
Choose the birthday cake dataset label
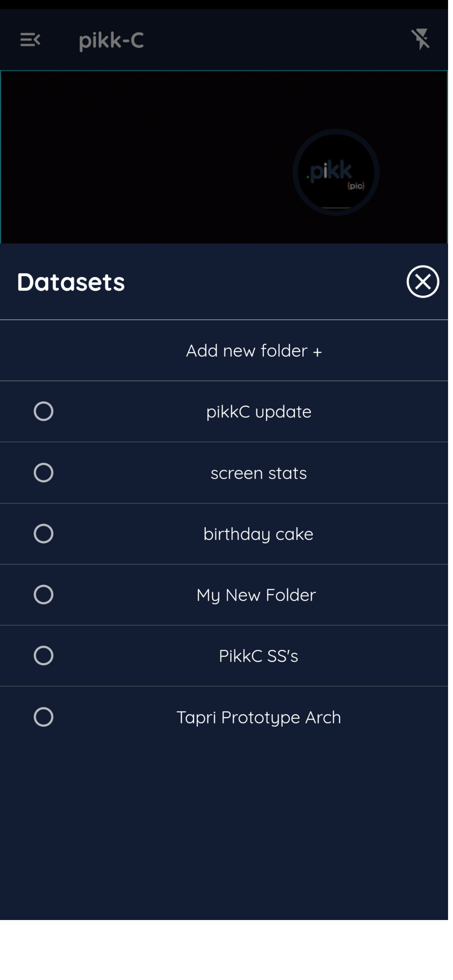(x=261, y=540)
